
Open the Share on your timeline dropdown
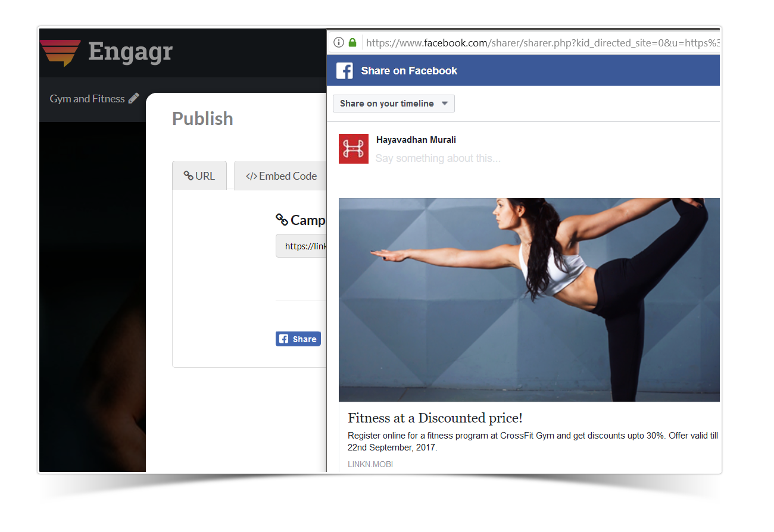(394, 104)
